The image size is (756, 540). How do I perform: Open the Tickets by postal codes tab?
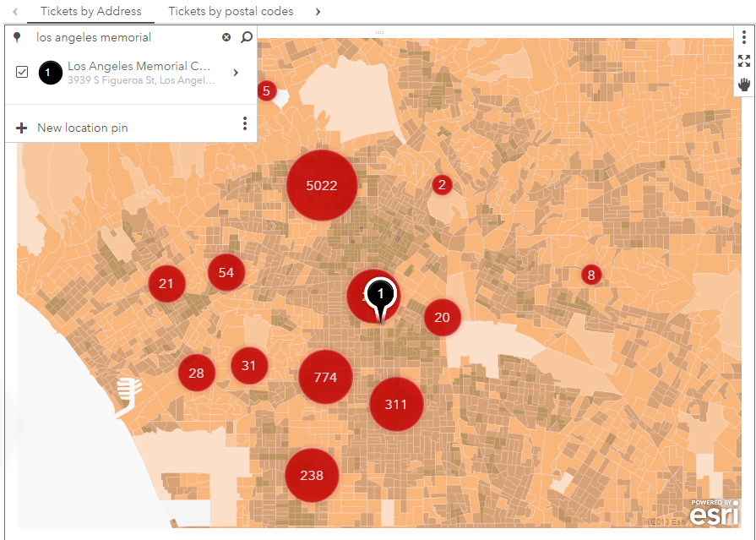tap(231, 12)
